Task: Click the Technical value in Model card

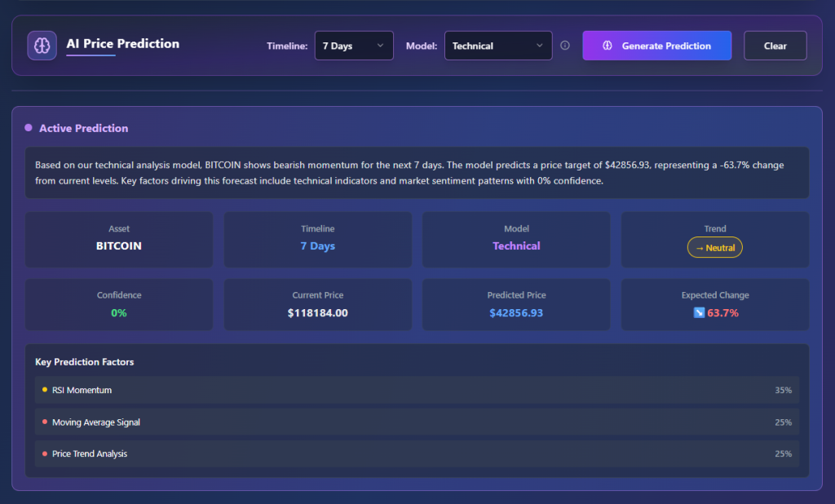Action: (516, 246)
